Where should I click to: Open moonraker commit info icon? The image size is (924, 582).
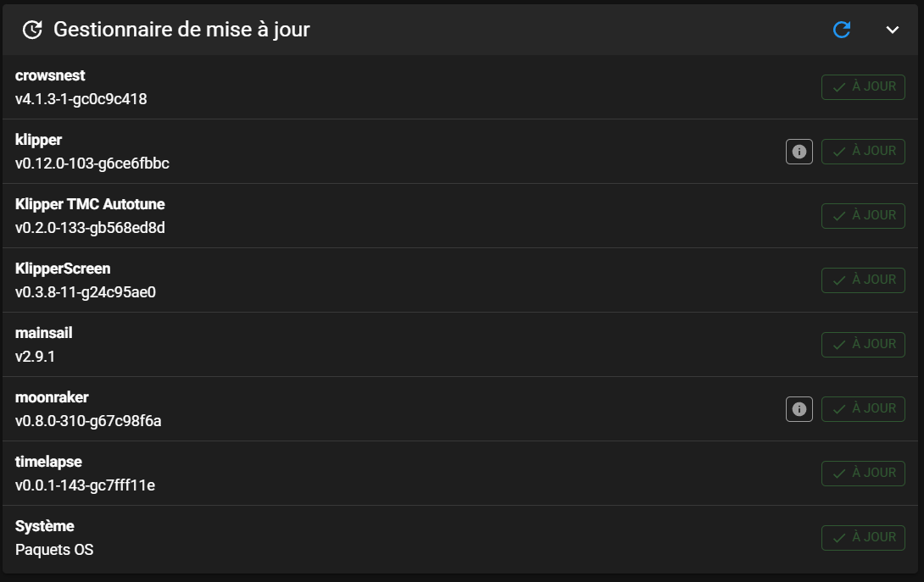tap(799, 409)
